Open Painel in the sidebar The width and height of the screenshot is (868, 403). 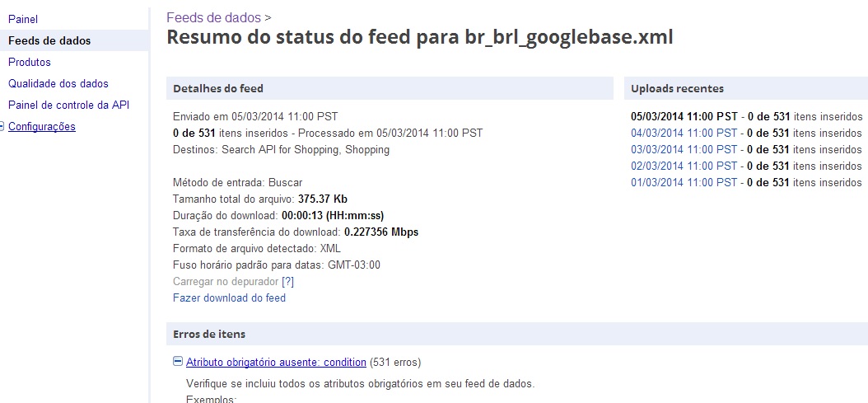(x=23, y=19)
